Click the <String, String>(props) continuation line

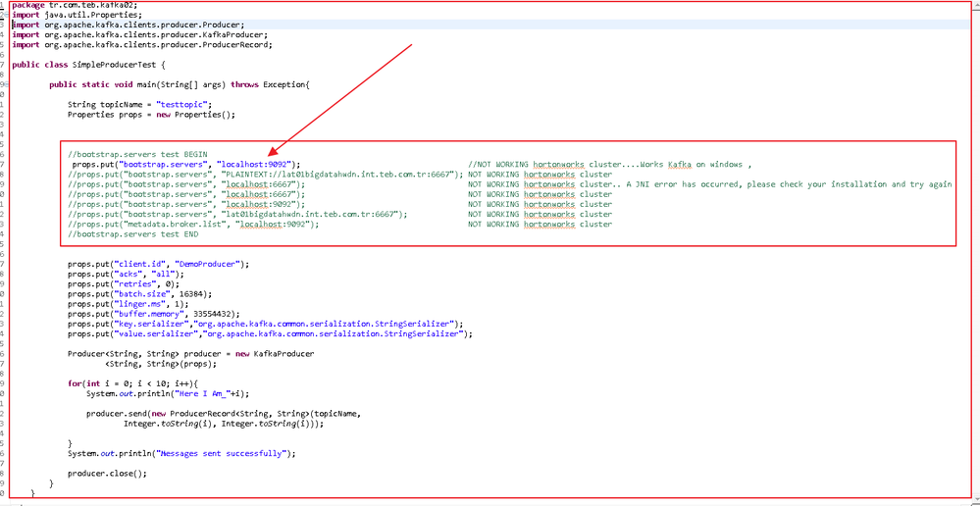(161, 364)
